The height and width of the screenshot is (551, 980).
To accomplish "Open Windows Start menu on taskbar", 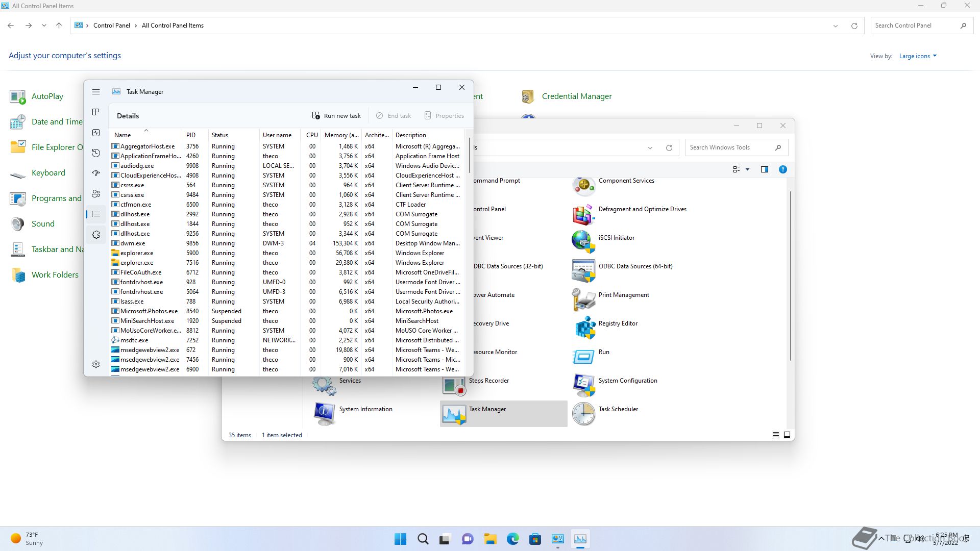I will click(400, 539).
